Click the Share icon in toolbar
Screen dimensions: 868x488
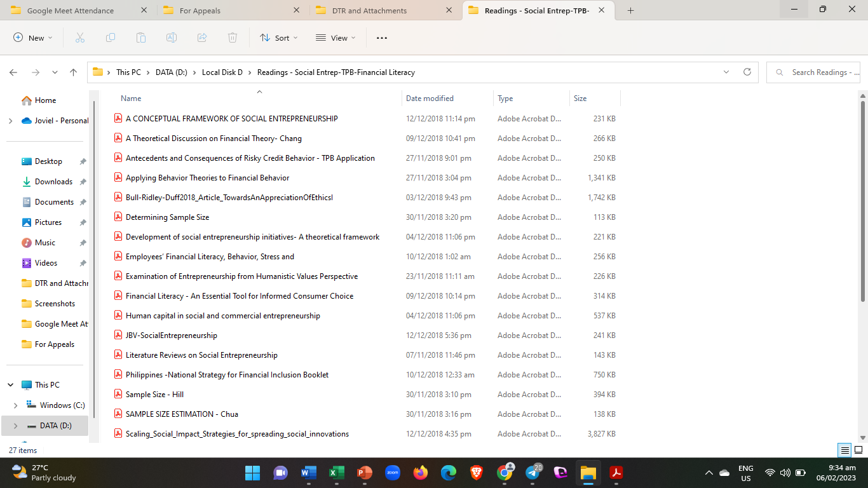202,38
